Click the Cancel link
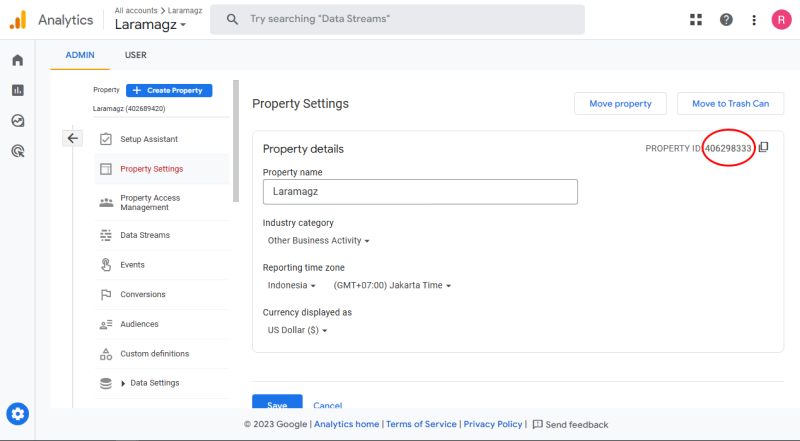This screenshot has height=441, width=800. (328, 405)
